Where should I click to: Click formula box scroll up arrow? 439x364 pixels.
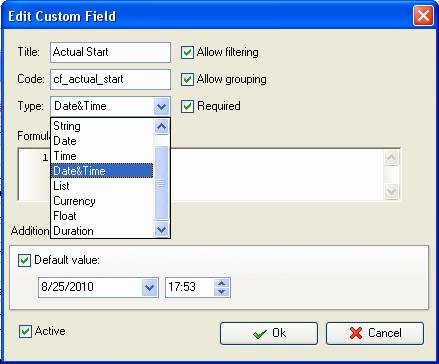pos(391,157)
